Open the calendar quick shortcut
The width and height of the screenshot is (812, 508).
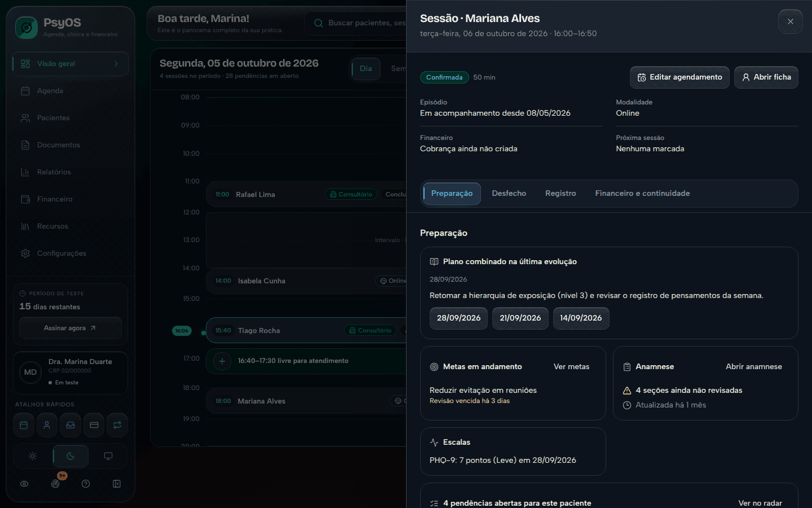point(24,425)
